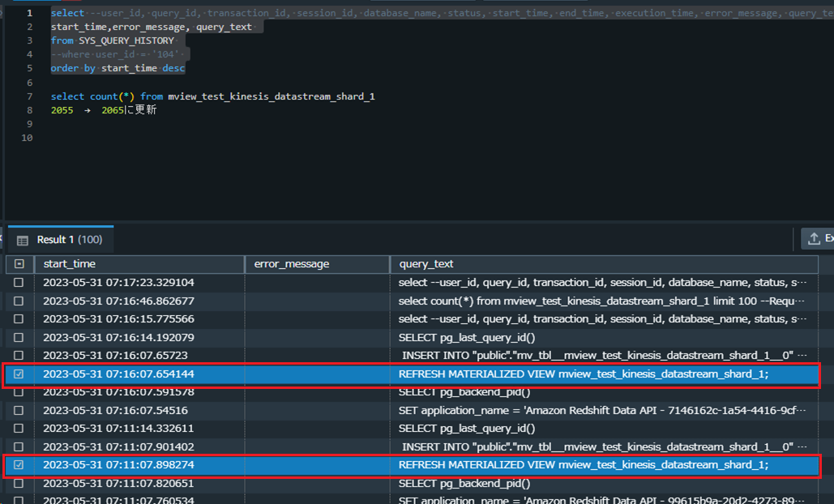The width and height of the screenshot is (834, 504).
Task: Check the row starting 07:16:15.775566
Action: click(x=19, y=319)
